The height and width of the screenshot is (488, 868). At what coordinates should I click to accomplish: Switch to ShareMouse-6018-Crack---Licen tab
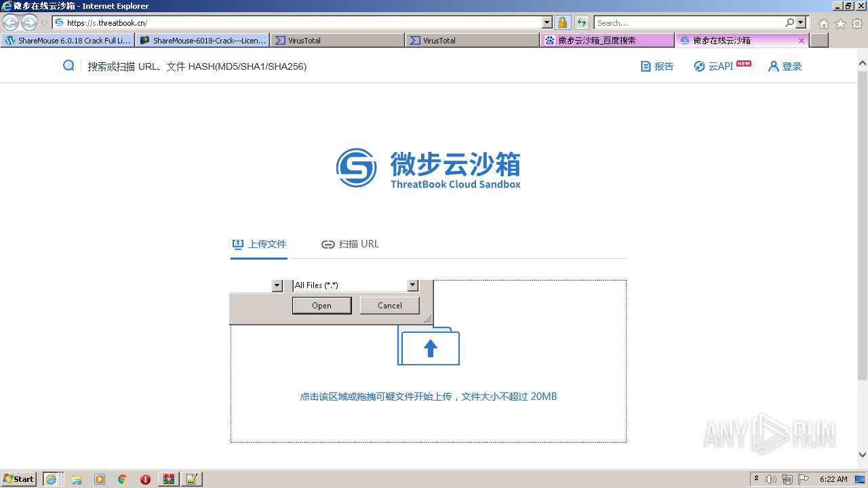click(203, 41)
